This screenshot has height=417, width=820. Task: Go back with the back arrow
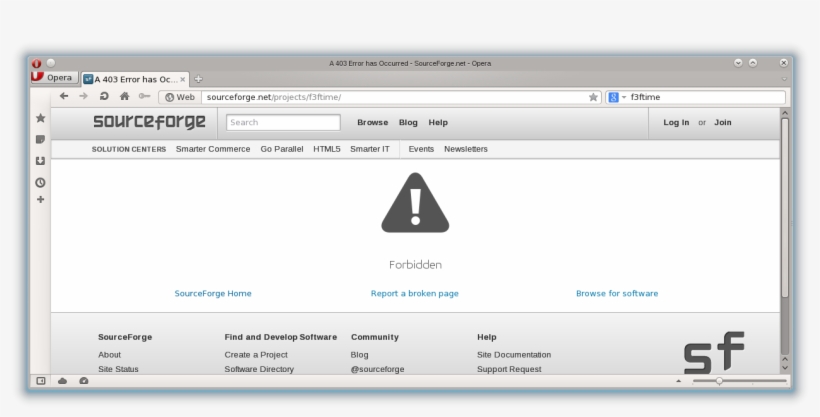pos(64,96)
